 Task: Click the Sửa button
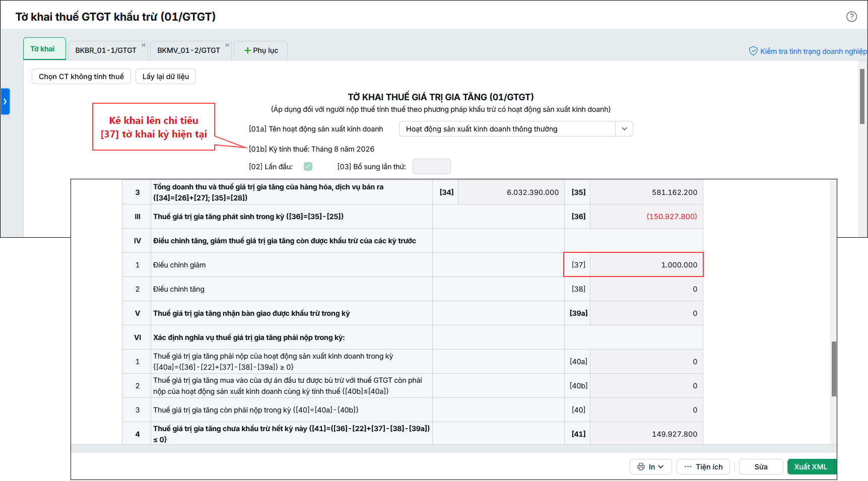761,467
